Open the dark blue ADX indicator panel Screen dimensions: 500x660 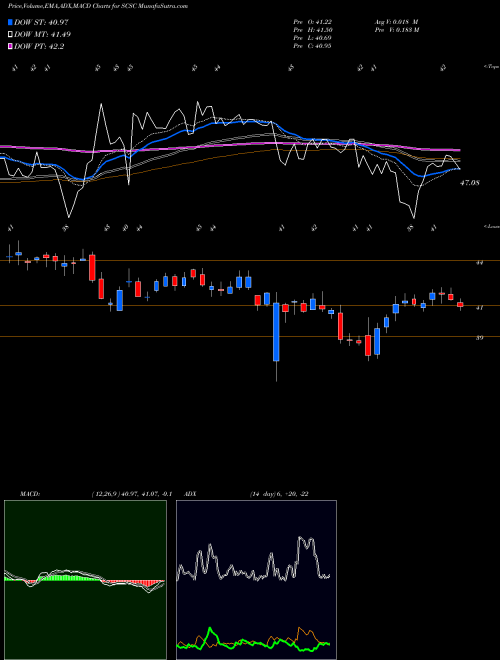pos(256,580)
